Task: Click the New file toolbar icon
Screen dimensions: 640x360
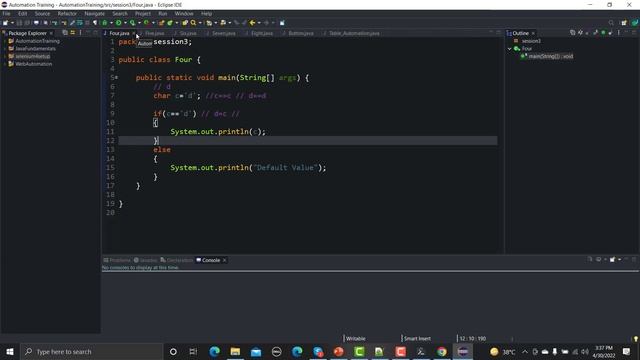Action: pos(5,23)
